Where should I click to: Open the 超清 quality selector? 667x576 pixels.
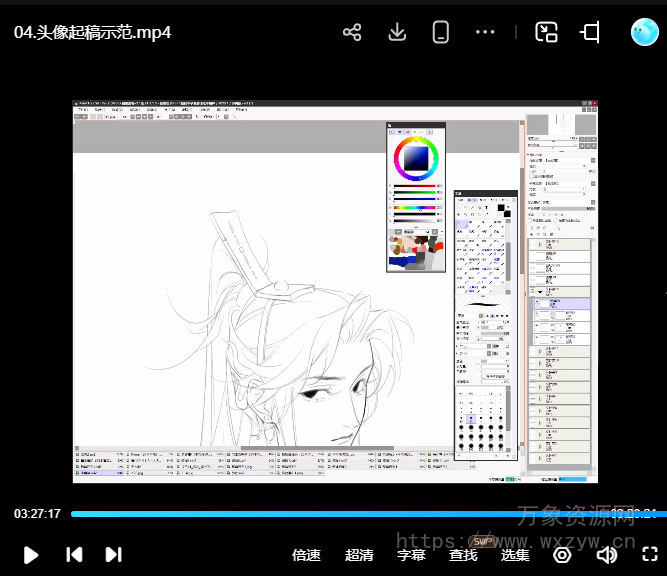[x=359, y=555]
